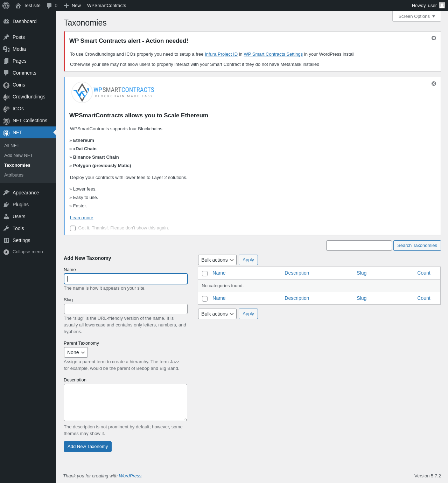Sort by Count in table header
Viewport: 448px width, 483px height.
point(424,273)
